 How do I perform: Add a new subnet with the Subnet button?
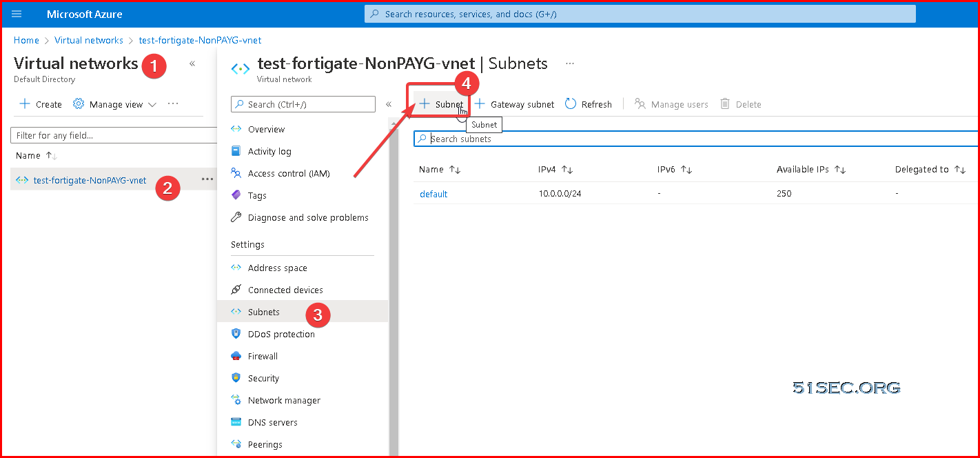[441, 104]
